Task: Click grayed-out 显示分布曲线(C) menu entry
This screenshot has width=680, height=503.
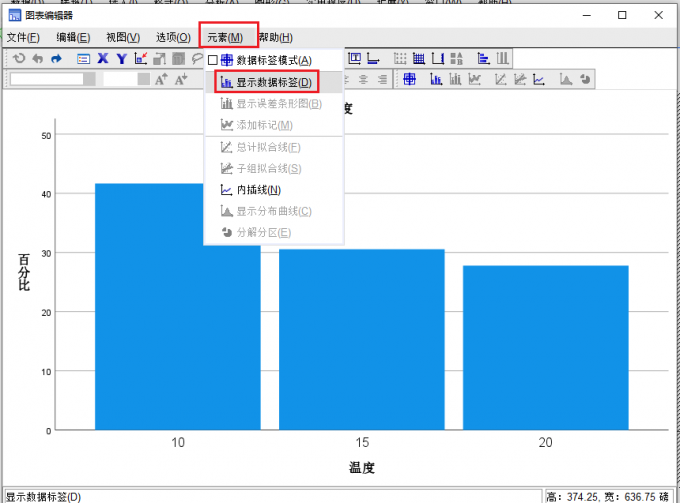Action: (x=274, y=211)
